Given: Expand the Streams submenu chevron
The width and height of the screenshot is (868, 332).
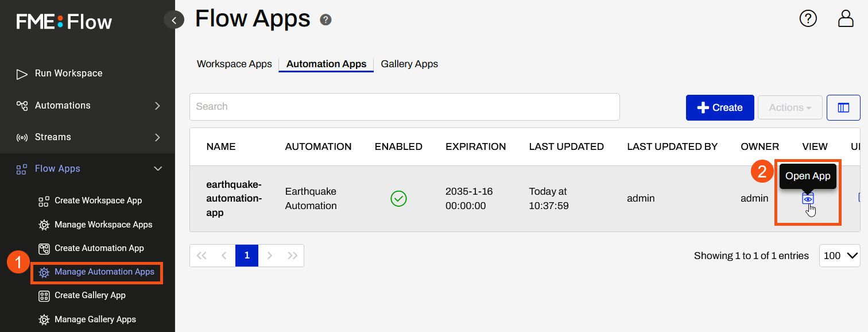Looking at the screenshot, I should click(157, 137).
